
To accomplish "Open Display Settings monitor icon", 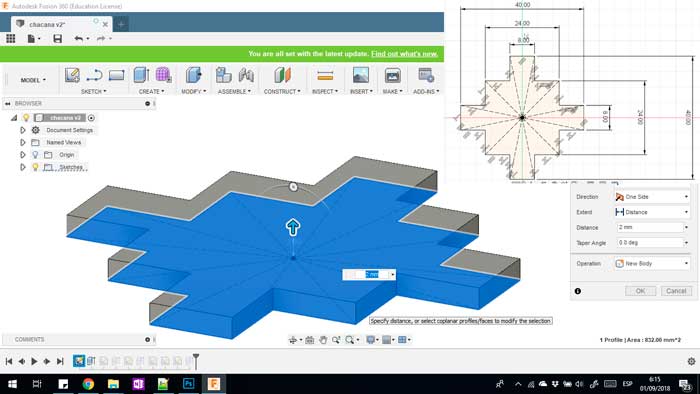I will pyautogui.click(x=370, y=340).
